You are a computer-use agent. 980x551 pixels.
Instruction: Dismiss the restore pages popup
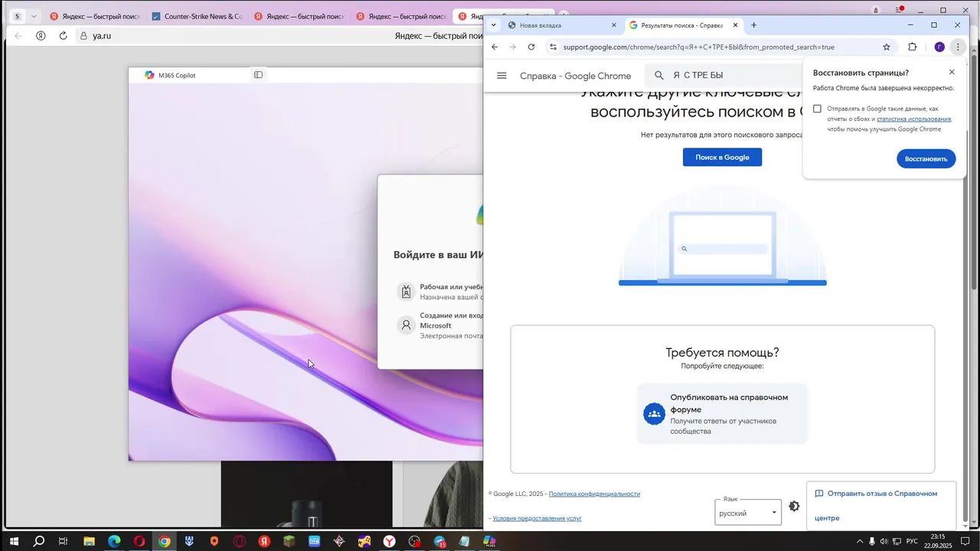tap(952, 72)
